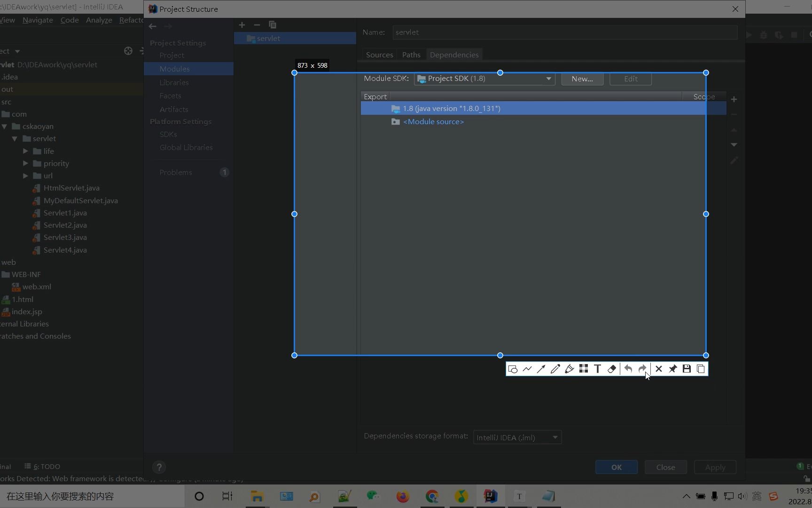Select the arrow annotation tool
The image size is (812, 508).
[541, 369]
